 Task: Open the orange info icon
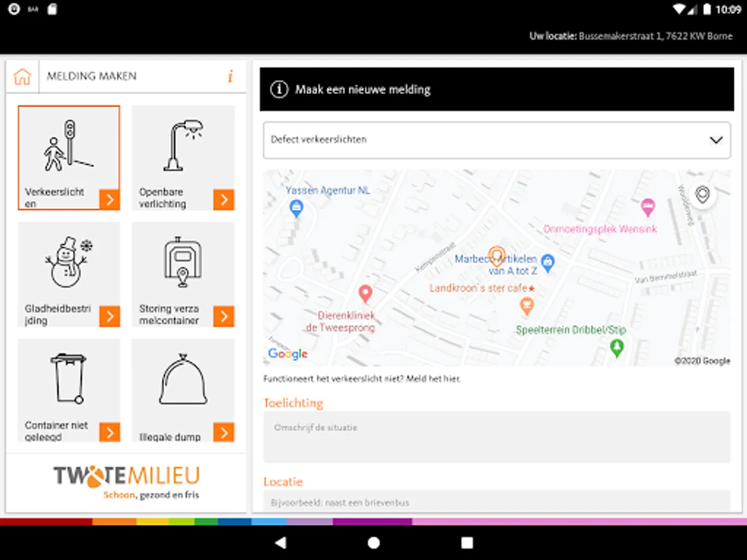click(x=230, y=77)
